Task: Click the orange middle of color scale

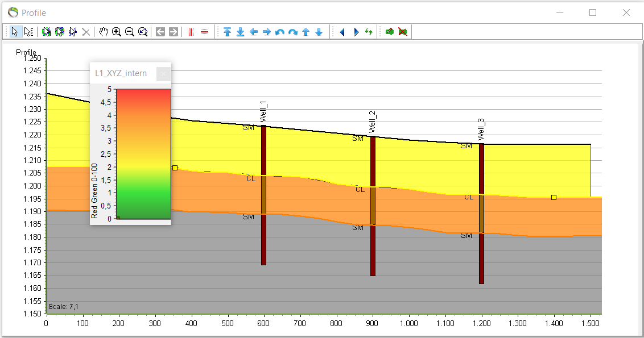Action: point(144,128)
